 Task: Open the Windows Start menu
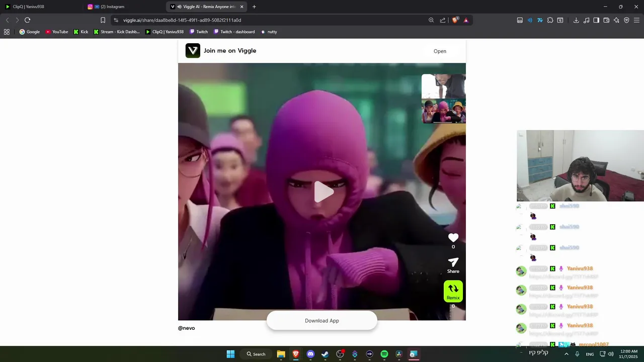click(x=230, y=354)
